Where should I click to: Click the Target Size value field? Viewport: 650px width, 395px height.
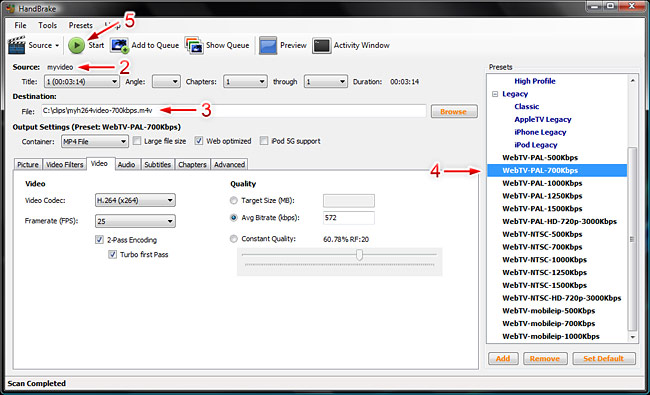click(x=349, y=201)
